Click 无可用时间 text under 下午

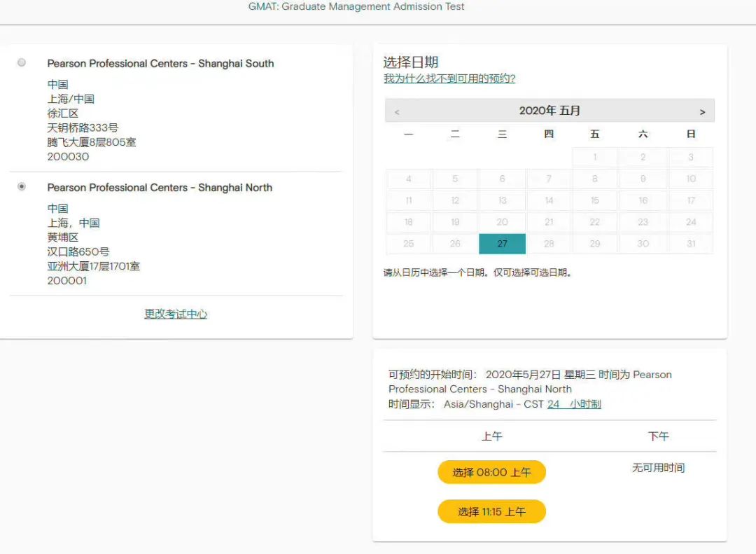tap(658, 468)
